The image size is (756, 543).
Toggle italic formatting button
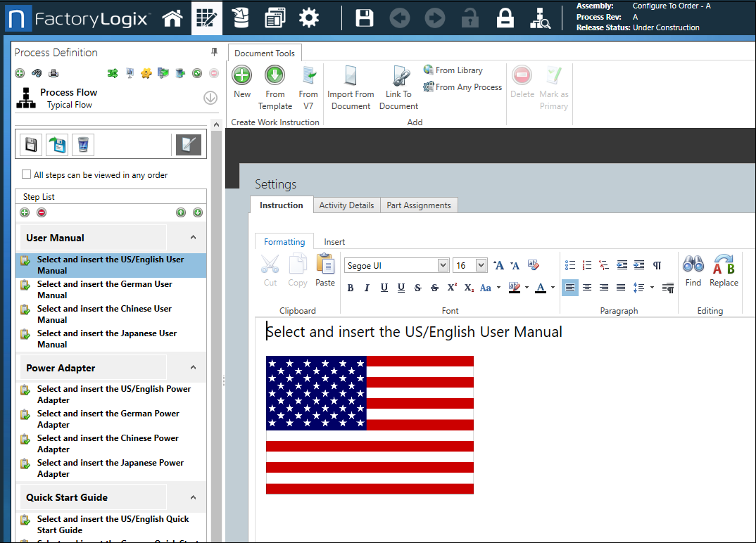pos(367,288)
